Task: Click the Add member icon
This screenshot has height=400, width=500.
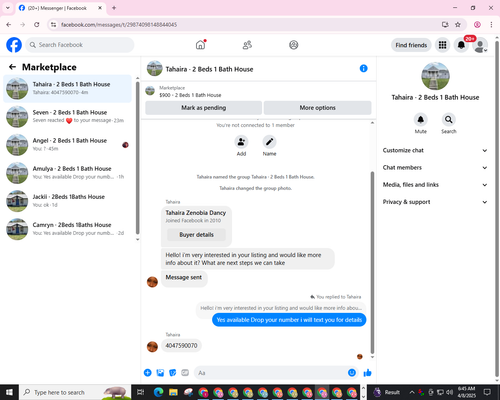Action: pyautogui.click(x=241, y=142)
